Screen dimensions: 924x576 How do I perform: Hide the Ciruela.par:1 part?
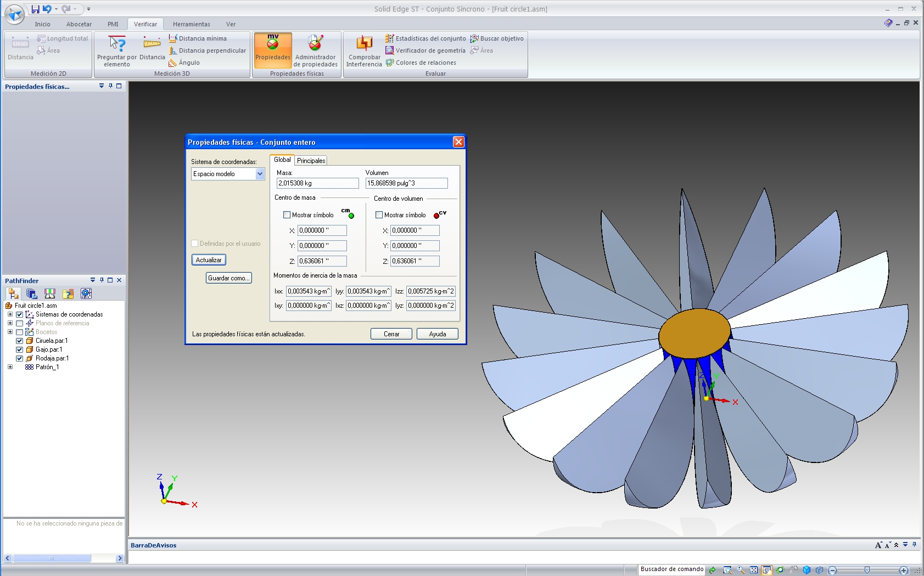(x=19, y=341)
